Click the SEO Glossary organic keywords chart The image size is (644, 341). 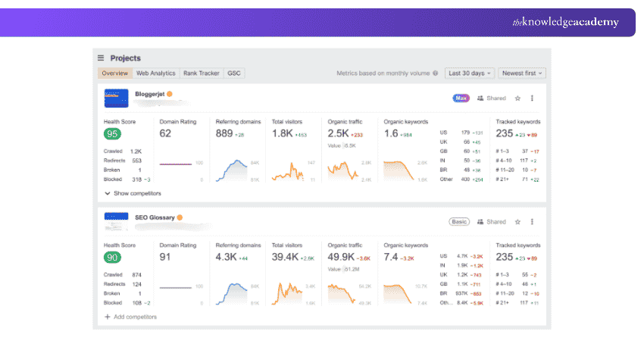[x=398, y=294]
